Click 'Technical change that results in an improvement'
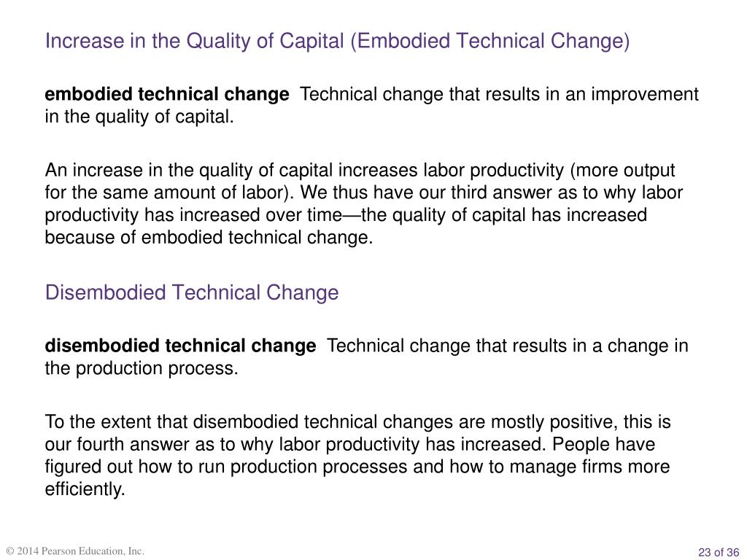Image resolution: width=747 pixels, height=560 pixels. tap(499, 94)
